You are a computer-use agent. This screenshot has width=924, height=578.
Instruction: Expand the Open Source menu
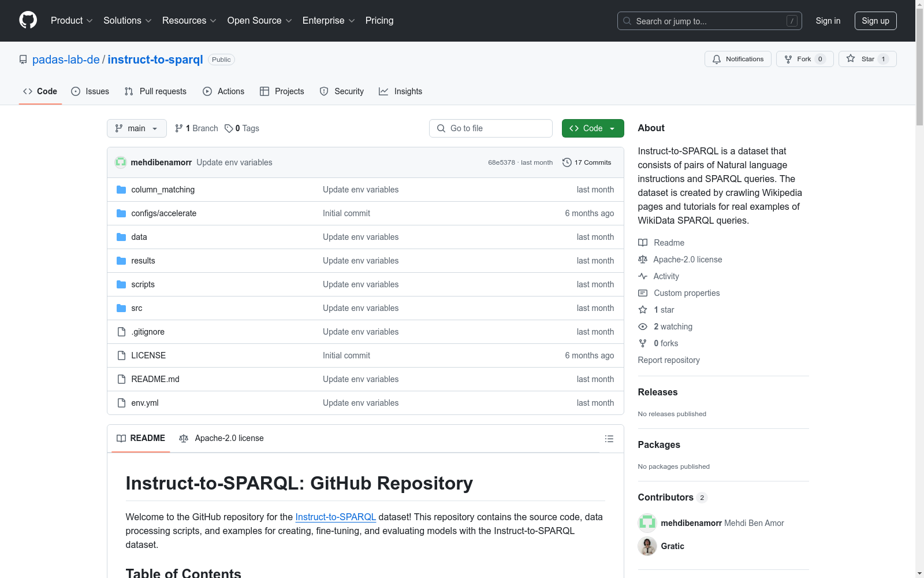pyautogui.click(x=260, y=21)
